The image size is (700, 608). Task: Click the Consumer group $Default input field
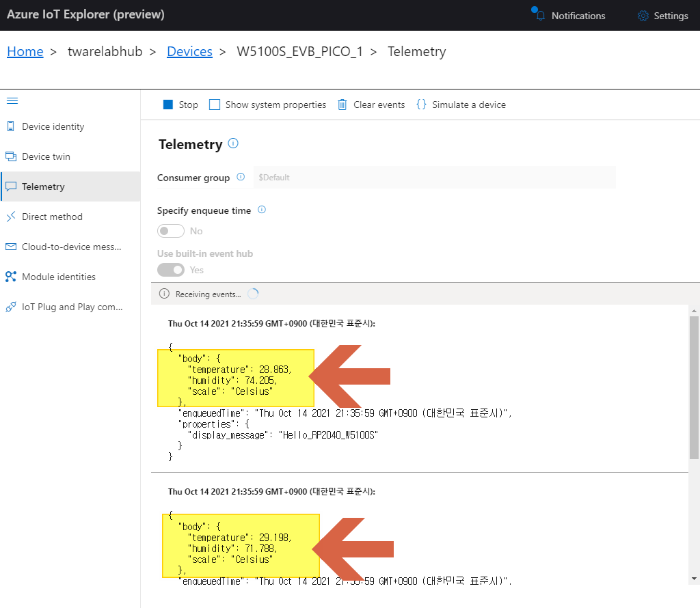coord(434,177)
